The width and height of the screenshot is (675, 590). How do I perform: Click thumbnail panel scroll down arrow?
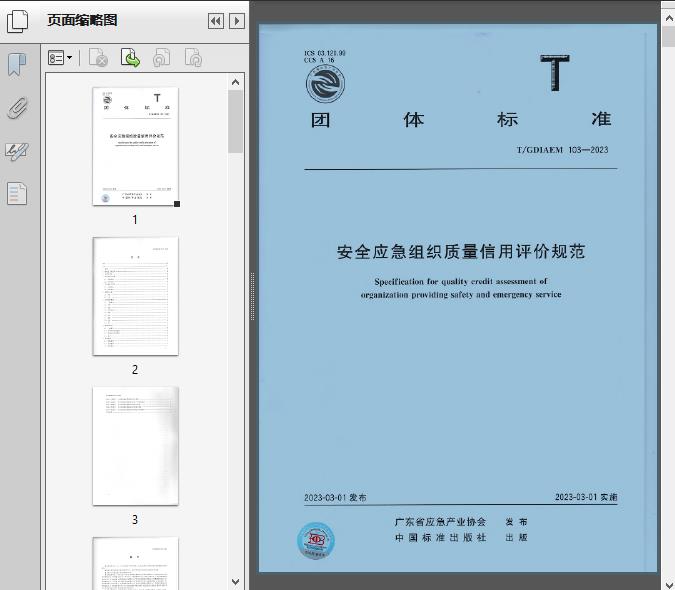click(235, 582)
